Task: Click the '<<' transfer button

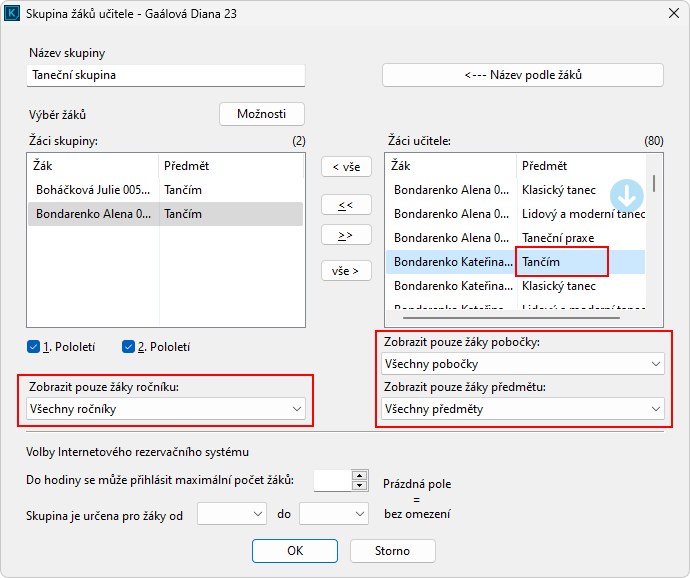Action: [x=345, y=204]
